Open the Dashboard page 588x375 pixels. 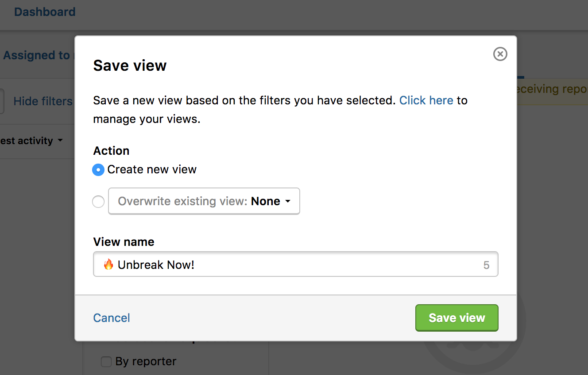coord(45,12)
